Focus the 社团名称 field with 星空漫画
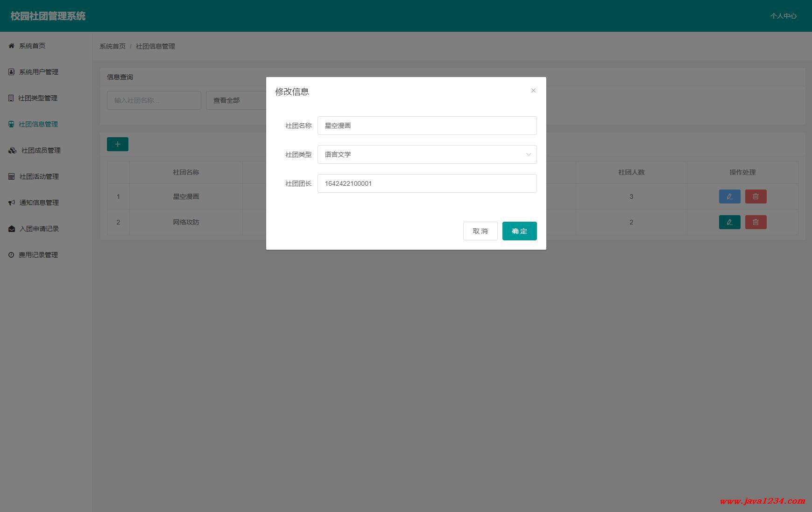Screen dimensions: 812x512 tap(427, 126)
